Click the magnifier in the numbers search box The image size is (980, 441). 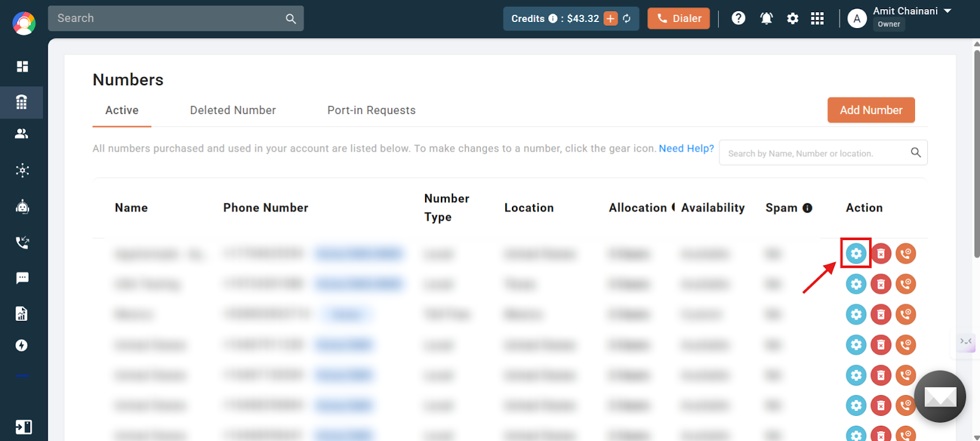916,153
